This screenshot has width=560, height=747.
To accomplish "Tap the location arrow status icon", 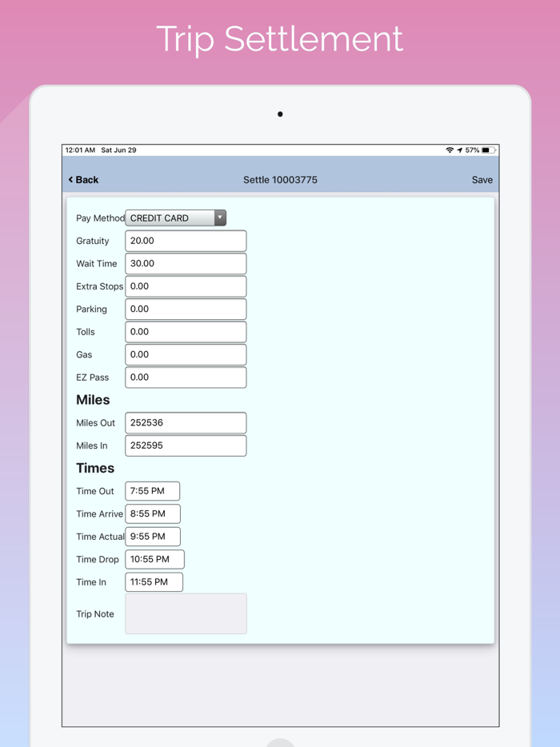I will [x=460, y=150].
